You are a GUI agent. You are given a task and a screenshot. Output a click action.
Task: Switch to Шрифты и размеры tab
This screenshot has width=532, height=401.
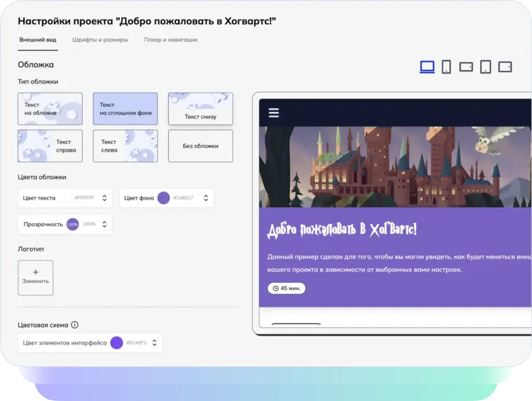click(x=100, y=40)
